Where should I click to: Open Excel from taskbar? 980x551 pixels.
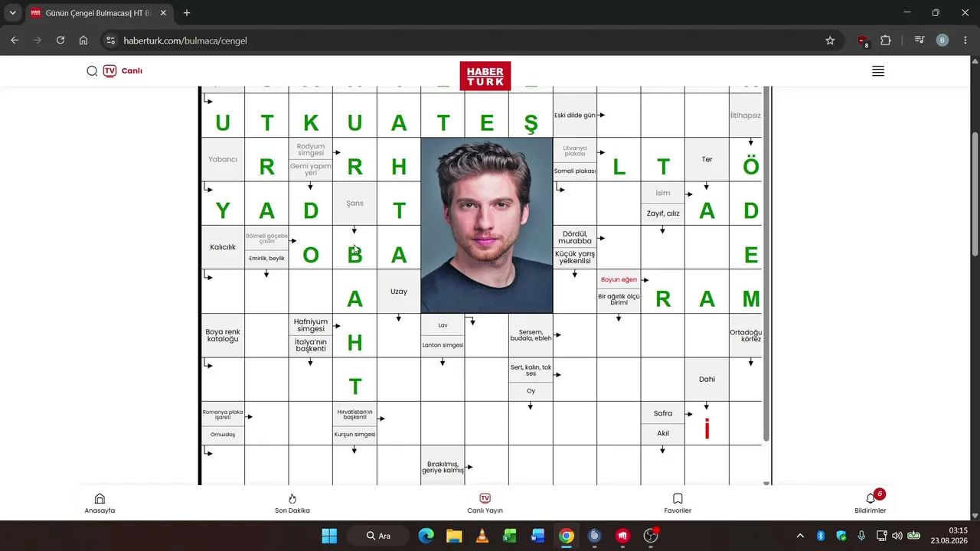tap(510, 536)
